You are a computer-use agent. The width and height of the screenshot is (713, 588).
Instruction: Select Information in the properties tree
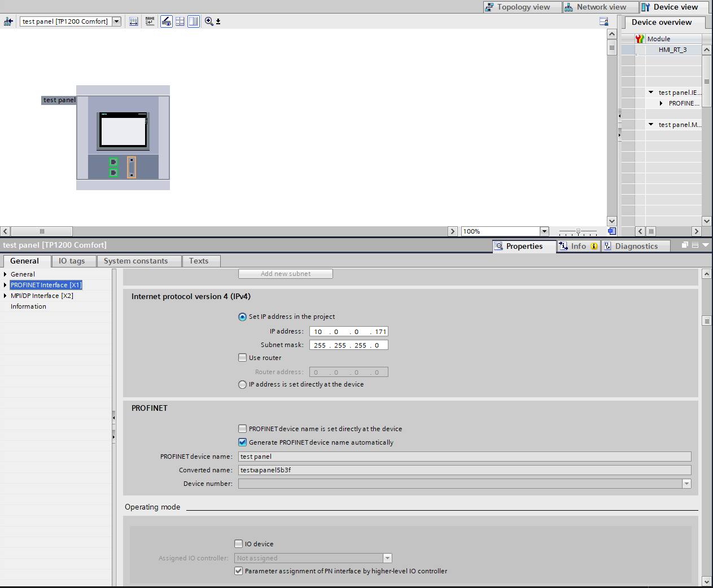[28, 306]
